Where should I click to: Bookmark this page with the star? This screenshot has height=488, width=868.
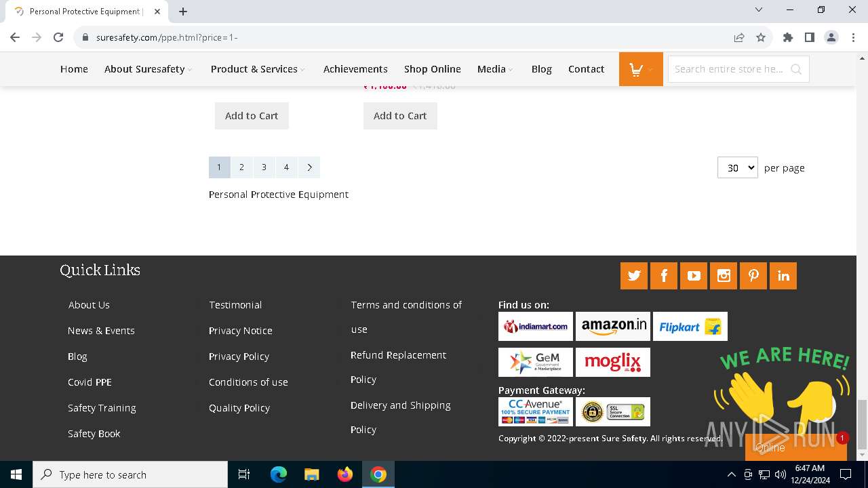761,37
